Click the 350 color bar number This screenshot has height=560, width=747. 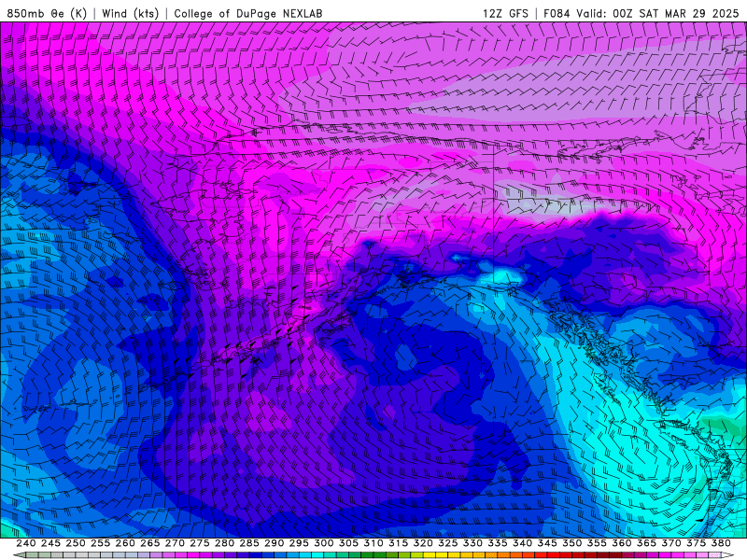pyautogui.click(x=571, y=543)
